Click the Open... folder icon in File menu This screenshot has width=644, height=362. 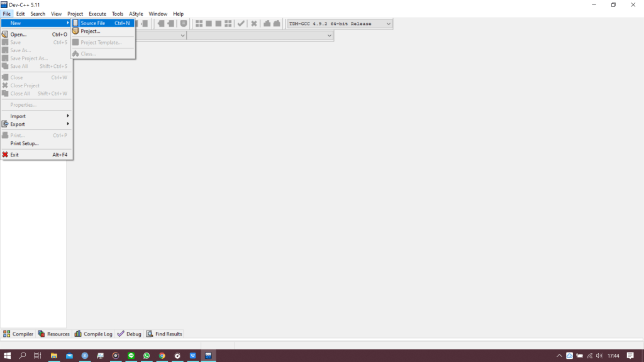[5, 35]
